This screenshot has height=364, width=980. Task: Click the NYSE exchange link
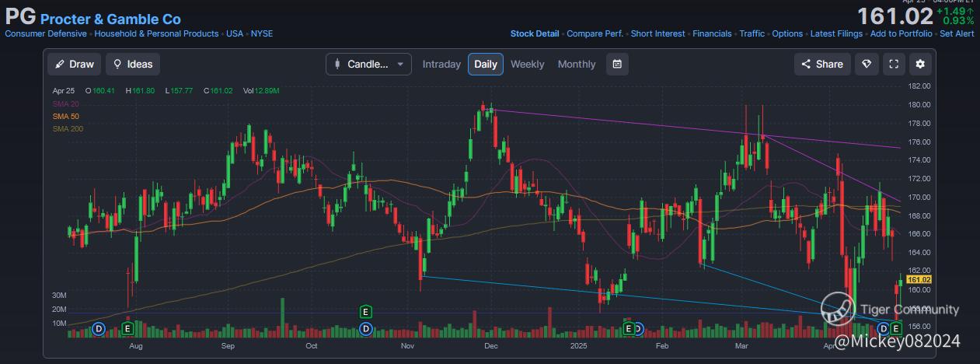[x=262, y=33]
